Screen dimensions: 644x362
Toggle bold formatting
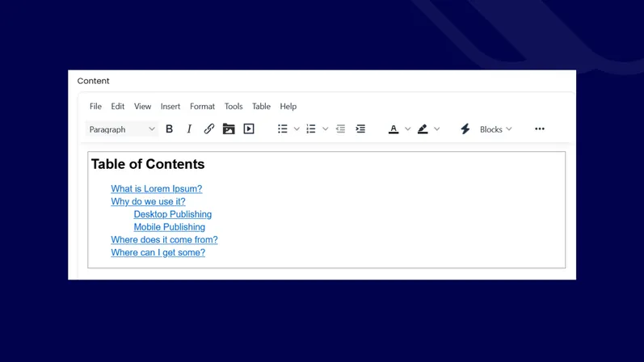[x=169, y=129]
